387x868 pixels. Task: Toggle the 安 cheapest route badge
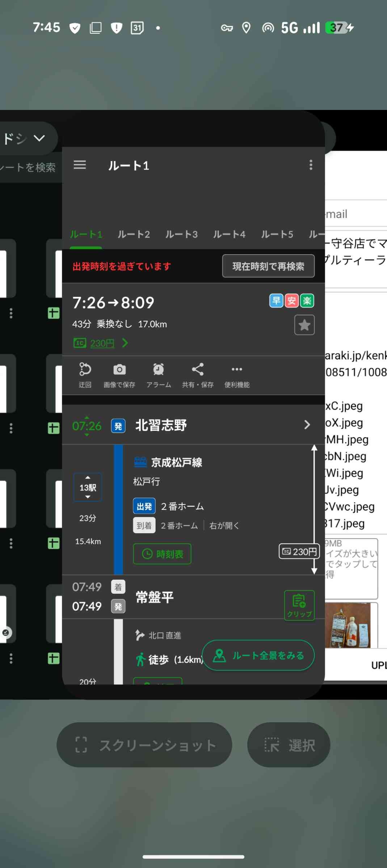pyautogui.click(x=291, y=301)
